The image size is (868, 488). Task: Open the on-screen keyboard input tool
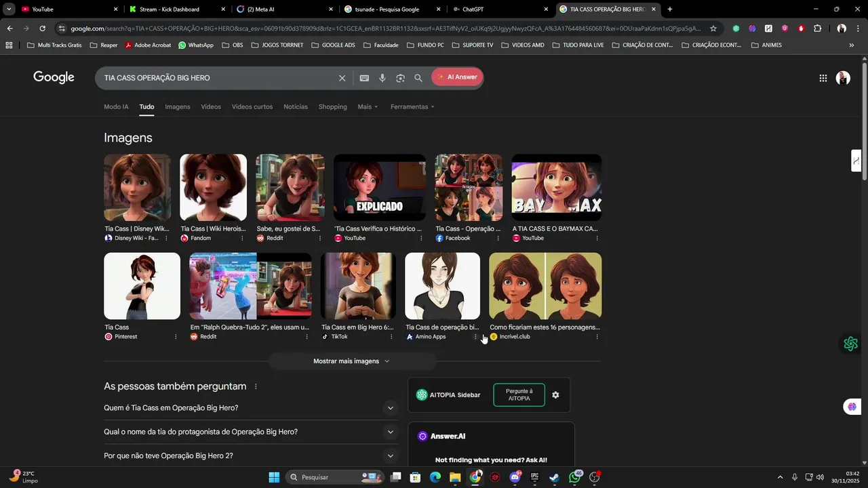point(364,78)
